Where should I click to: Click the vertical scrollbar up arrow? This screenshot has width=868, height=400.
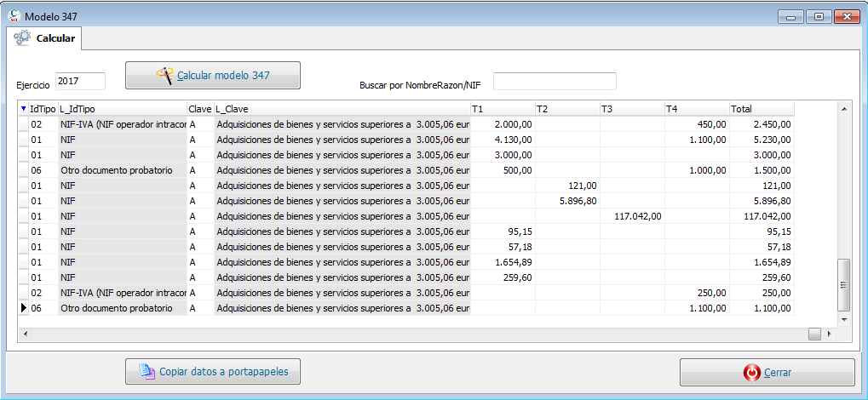pos(844,109)
